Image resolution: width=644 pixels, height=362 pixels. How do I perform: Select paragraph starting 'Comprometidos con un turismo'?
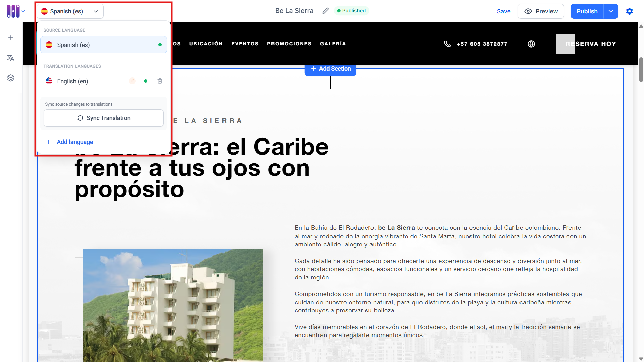pos(438,302)
